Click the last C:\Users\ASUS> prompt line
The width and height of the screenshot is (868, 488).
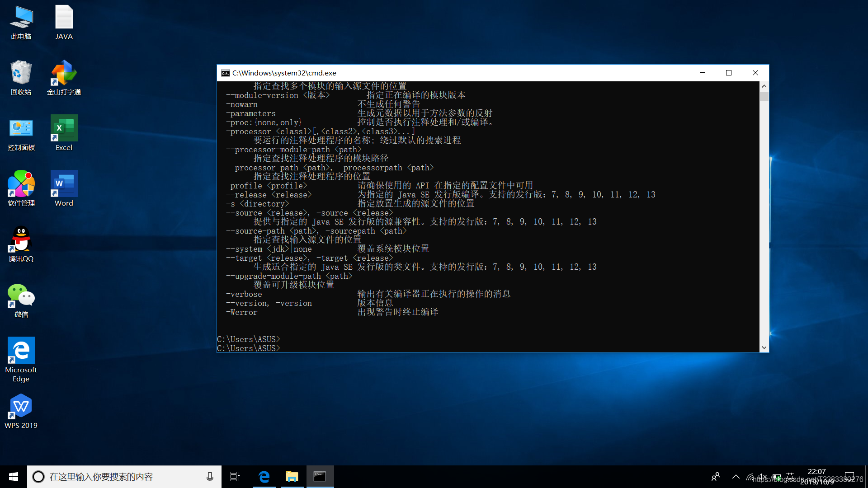[249, 348]
